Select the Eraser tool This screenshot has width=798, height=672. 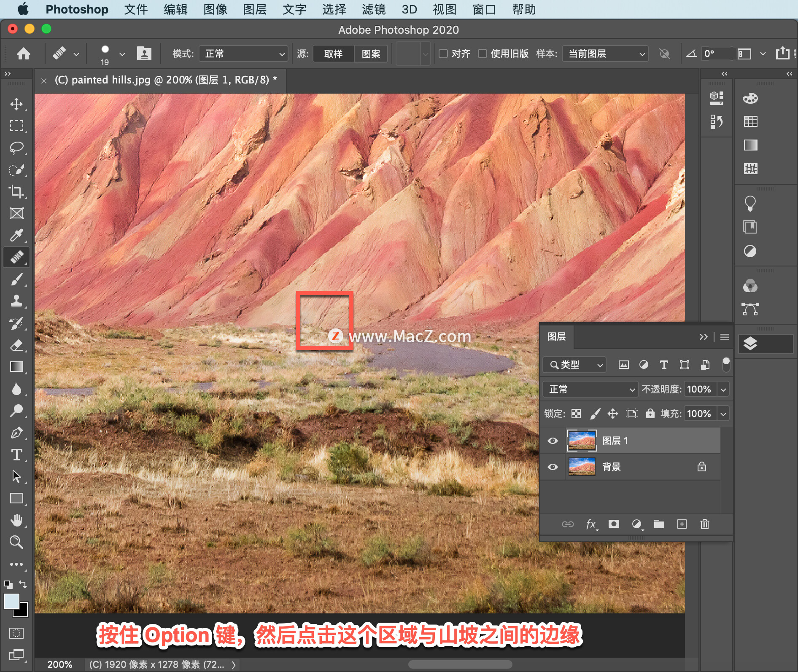pyautogui.click(x=16, y=345)
